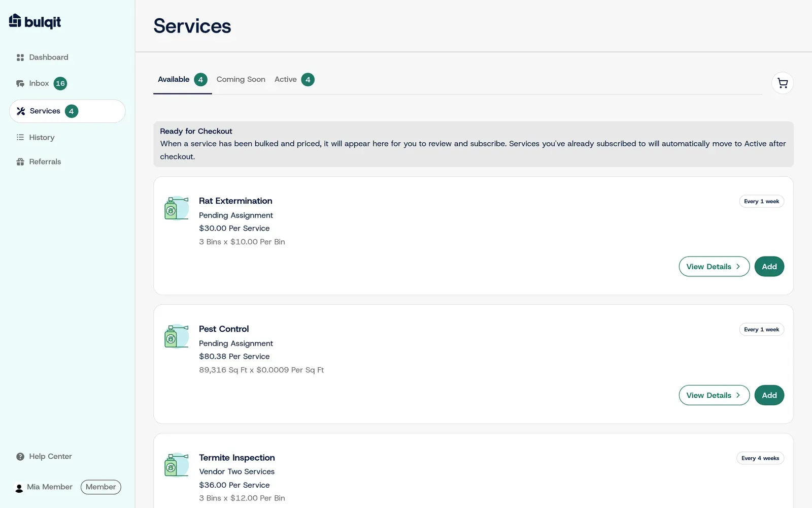812x508 pixels.
Task: Click the Pest Control service icon
Action: [176, 336]
